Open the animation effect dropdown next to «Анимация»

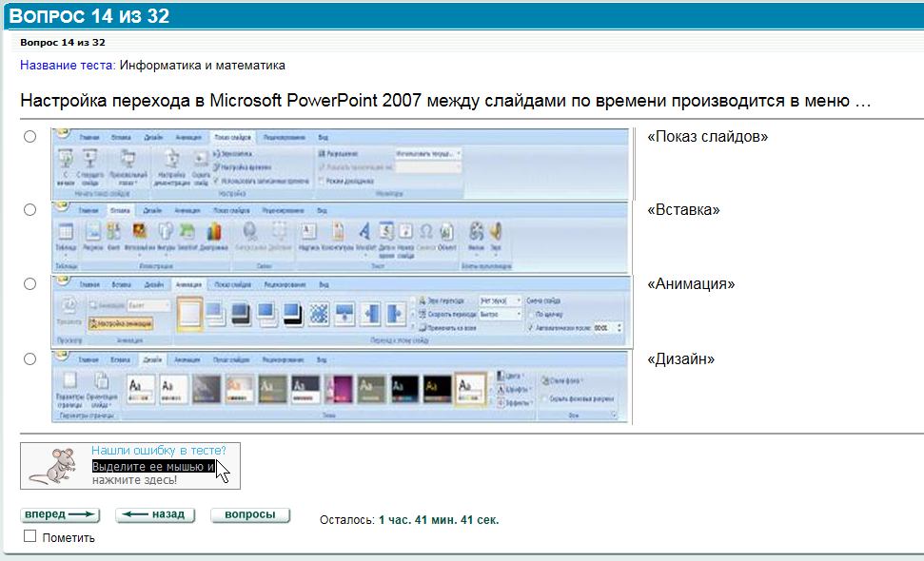pyautogui.click(x=149, y=305)
